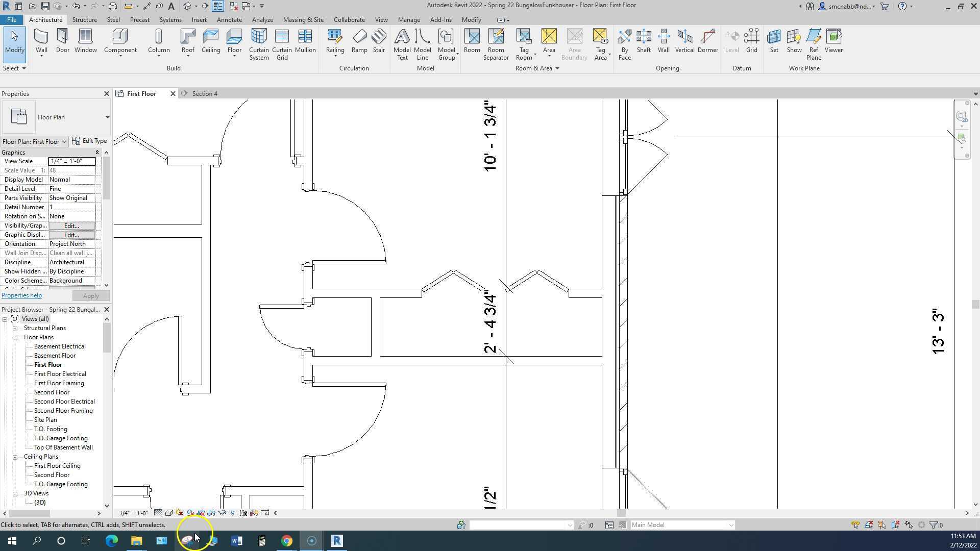Open the Annotate ribbon tab
The width and height of the screenshot is (980, 551).
point(229,20)
